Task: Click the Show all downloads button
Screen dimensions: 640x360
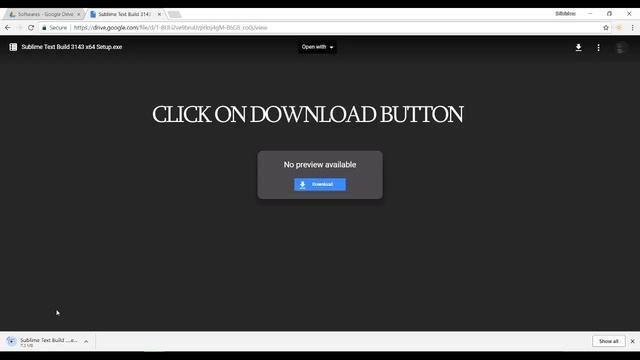Action: tap(608, 341)
